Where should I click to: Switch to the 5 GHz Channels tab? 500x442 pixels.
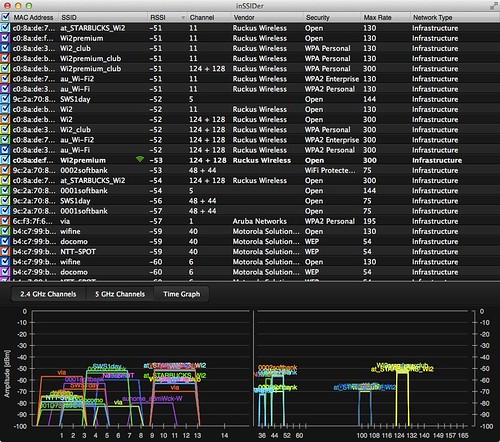click(120, 294)
